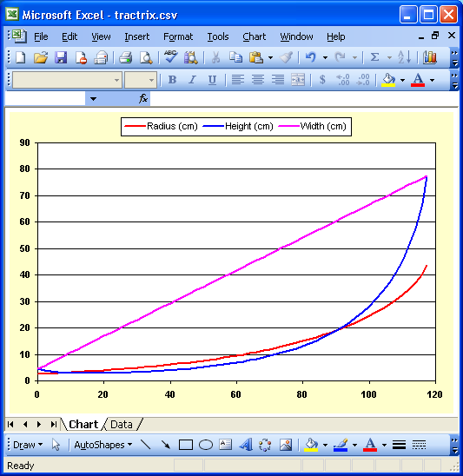Insert Picture from file icon
463x476 pixels.
point(286,445)
